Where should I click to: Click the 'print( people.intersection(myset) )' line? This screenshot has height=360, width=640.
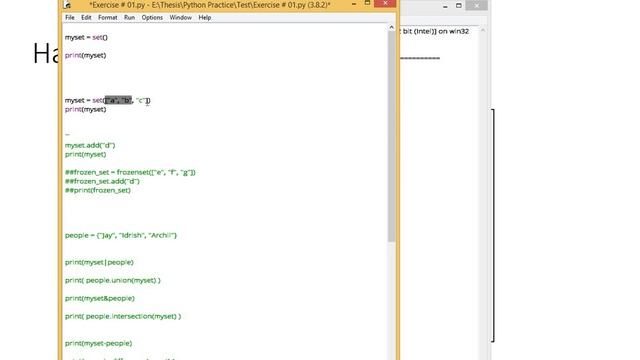click(123, 316)
